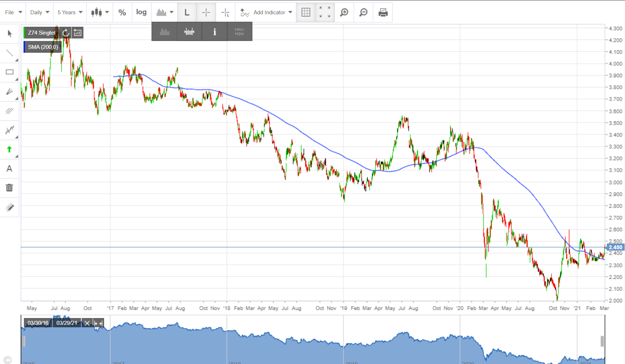Select the Z74 Singtel series label
625x364 pixels.
42,33
